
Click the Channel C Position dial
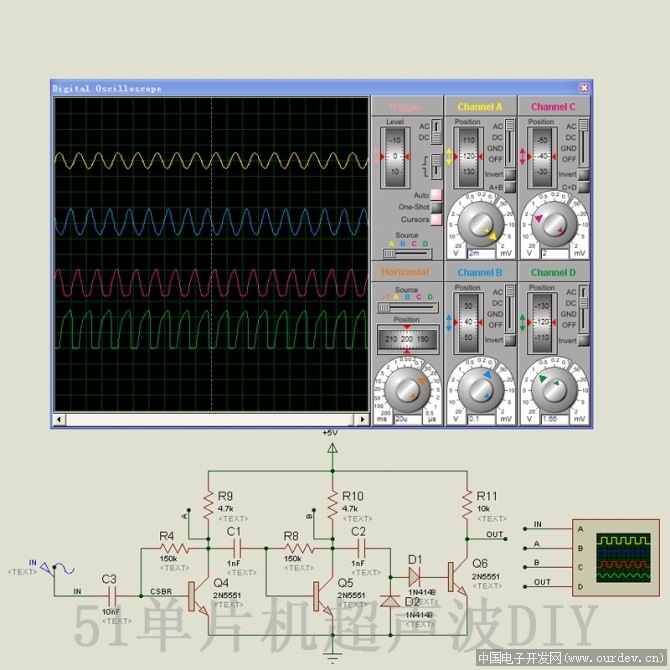point(542,157)
